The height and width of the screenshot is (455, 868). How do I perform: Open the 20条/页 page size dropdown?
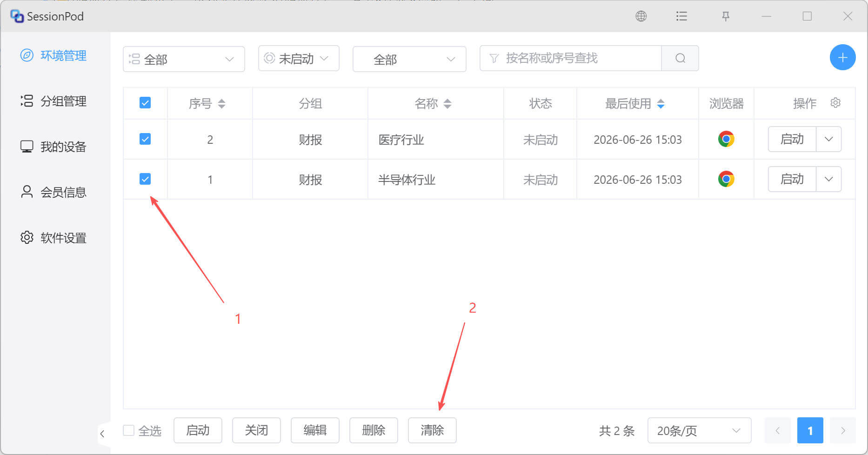(699, 430)
